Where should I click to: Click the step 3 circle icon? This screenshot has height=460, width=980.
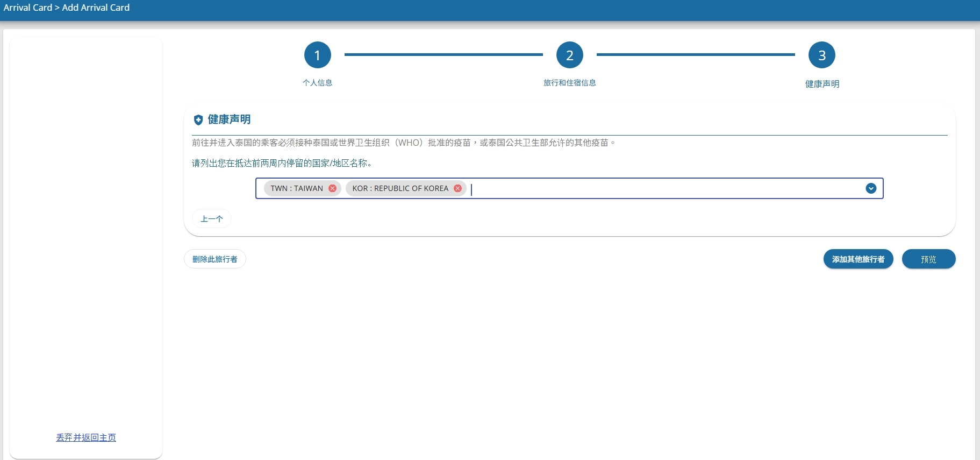click(x=821, y=55)
